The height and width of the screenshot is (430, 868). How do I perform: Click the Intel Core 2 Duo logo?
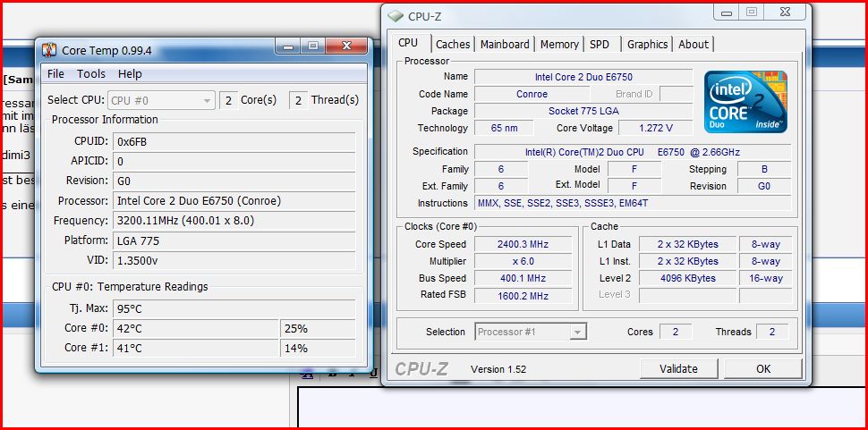pos(745,102)
